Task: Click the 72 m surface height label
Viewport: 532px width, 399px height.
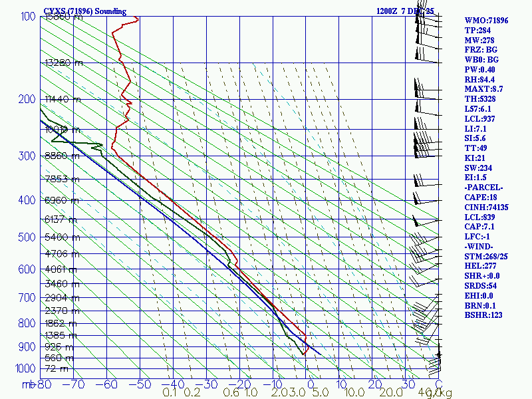Action: (x=57, y=368)
